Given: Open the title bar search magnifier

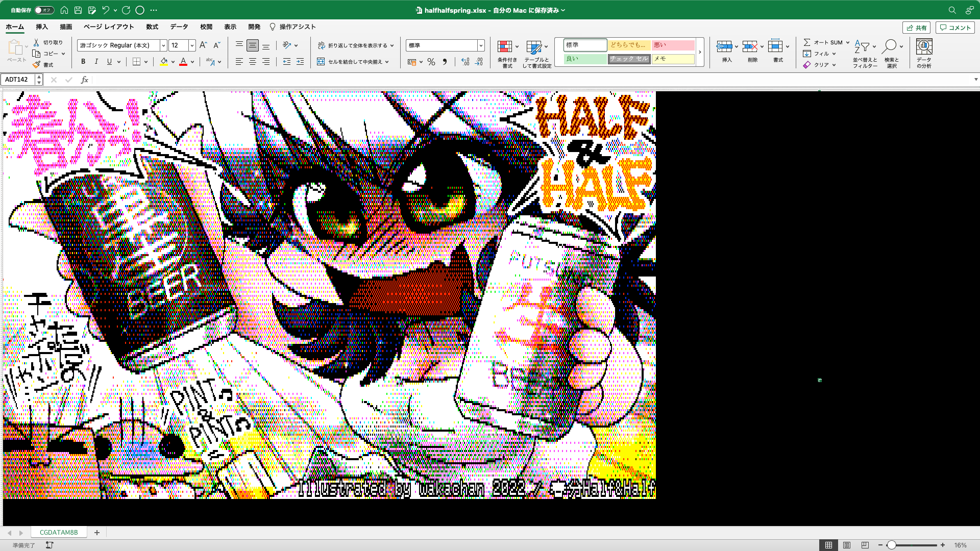Looking at the screenshot, I should [x=952, y=10].
